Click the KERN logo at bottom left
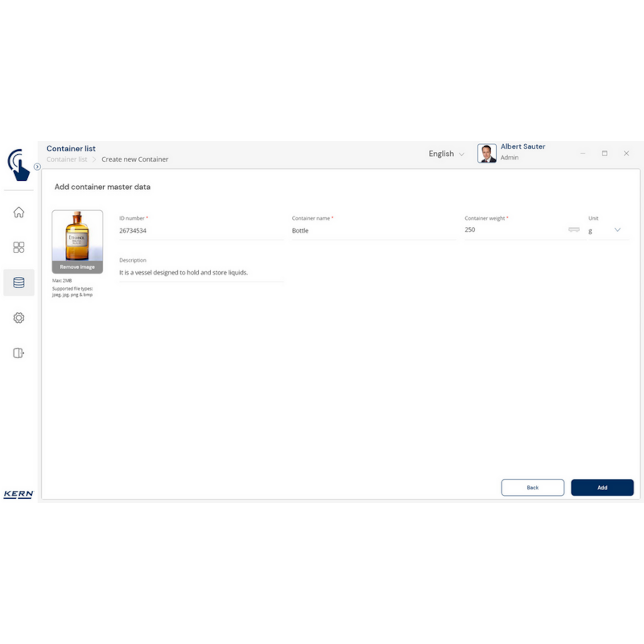The width and height of the screenshot is (644, 644). [19, 494]
